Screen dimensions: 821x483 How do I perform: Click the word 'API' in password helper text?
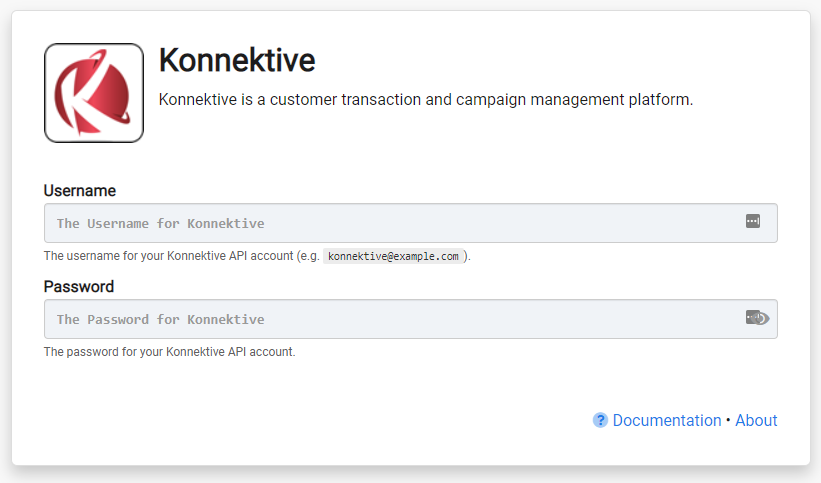[x=237, y=352]
